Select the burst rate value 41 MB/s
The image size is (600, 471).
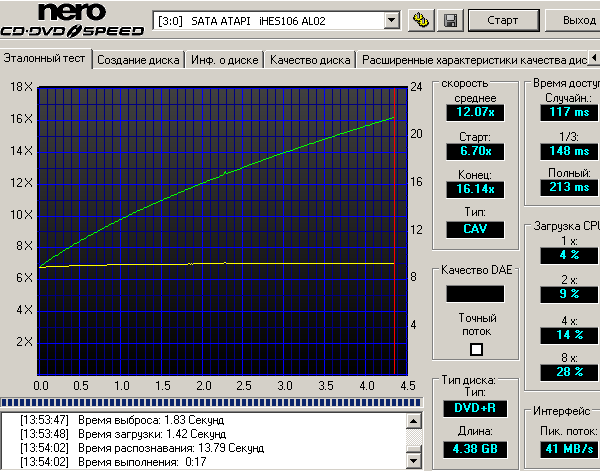569,449
